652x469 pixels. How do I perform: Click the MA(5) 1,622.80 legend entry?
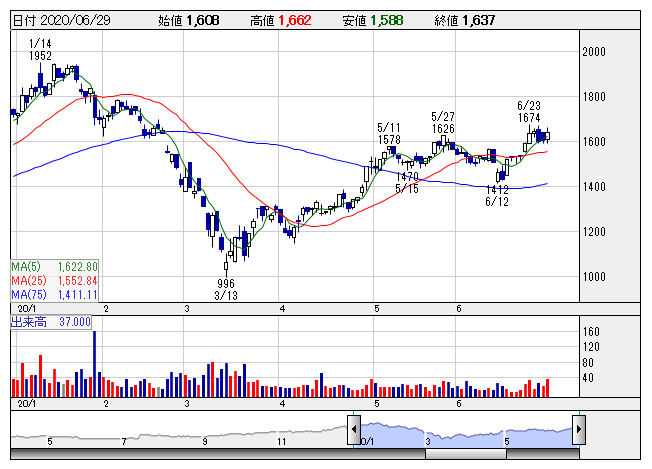click(x=54, y=267)
